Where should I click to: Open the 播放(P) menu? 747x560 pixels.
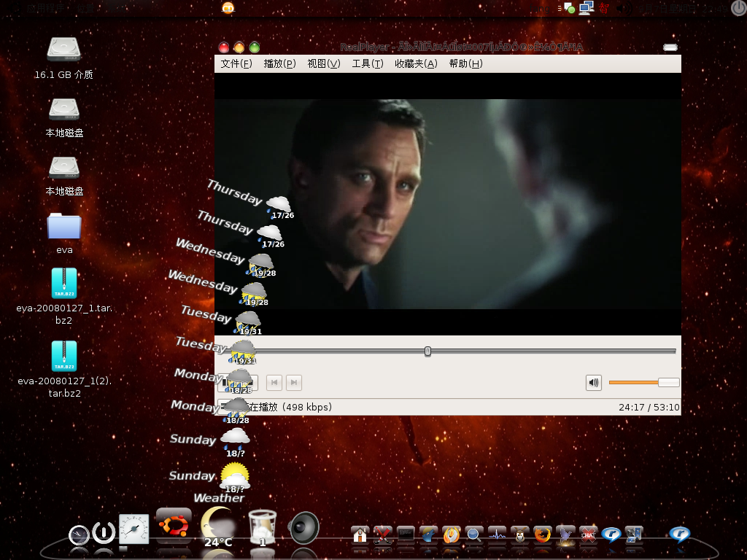click(279, 64)
